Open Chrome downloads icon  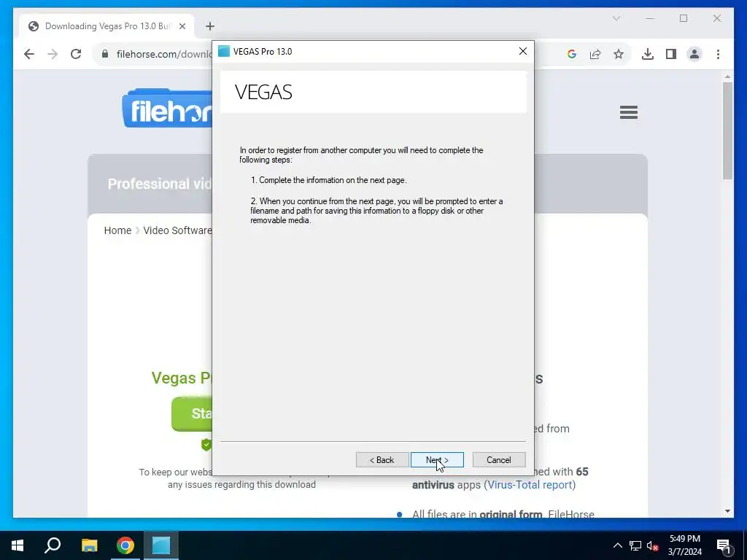(x=648, y=54)
